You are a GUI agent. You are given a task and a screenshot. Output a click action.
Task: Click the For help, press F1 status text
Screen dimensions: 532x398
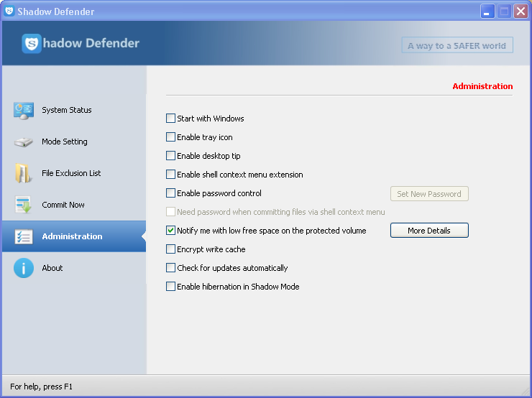[x=41, y=387]
